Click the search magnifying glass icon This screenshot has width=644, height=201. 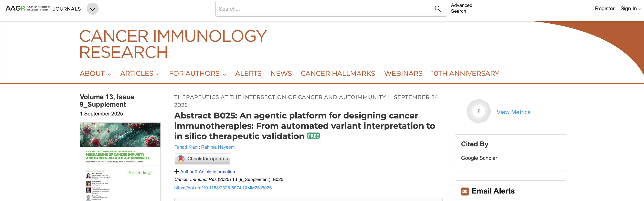point(437,9)
